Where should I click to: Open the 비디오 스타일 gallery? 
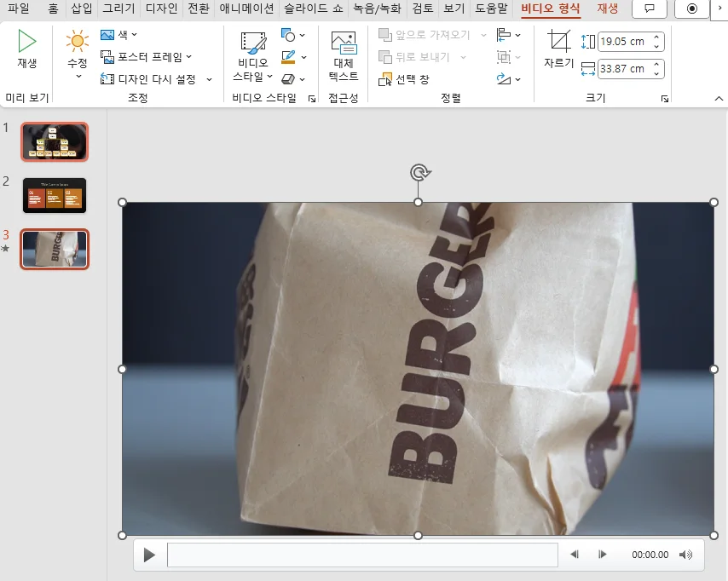pos(252,56)
